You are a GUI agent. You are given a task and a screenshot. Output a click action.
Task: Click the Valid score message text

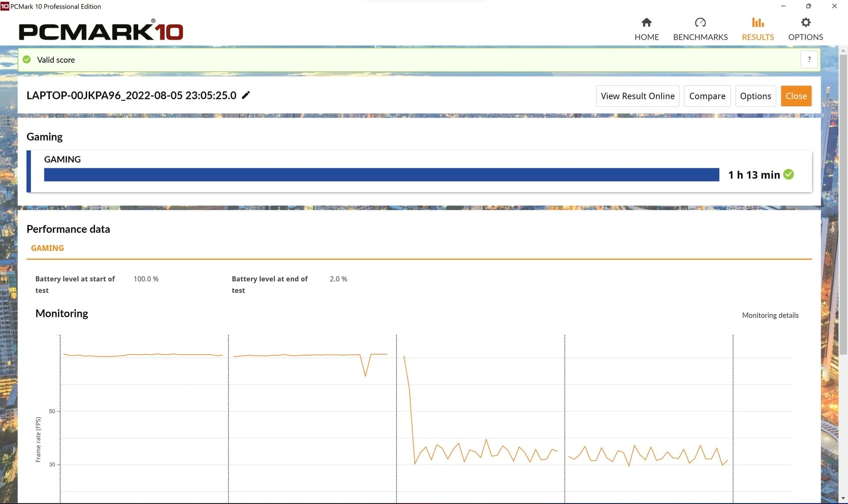(x=56, y=60)
